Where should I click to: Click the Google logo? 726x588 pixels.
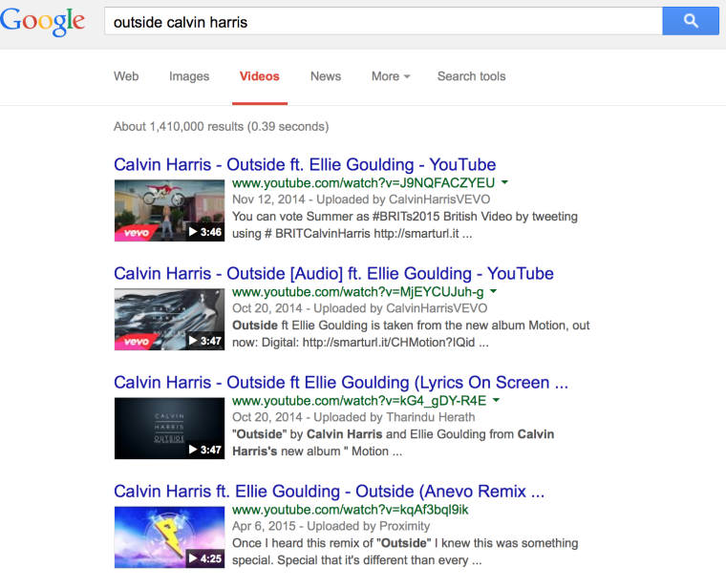tap(42, 21)
